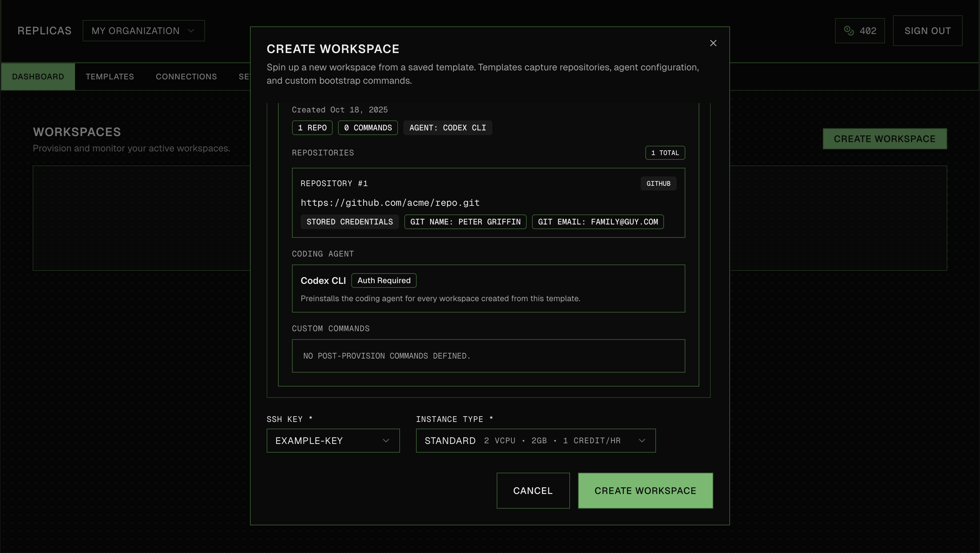Viewport: 980px width, 553px height.
Task: Click the repository URL text
Action: click(x=390, y=202)
